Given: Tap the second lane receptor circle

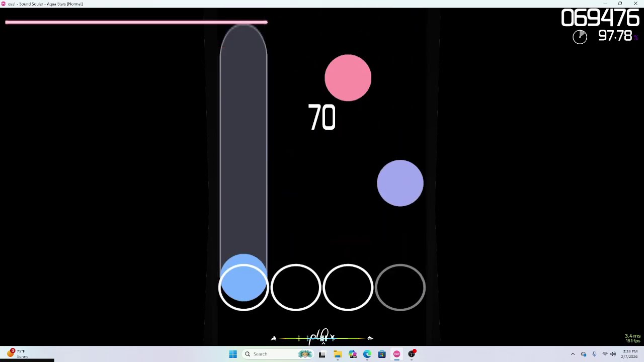Looking at the screenshot, I should (296, 287).
